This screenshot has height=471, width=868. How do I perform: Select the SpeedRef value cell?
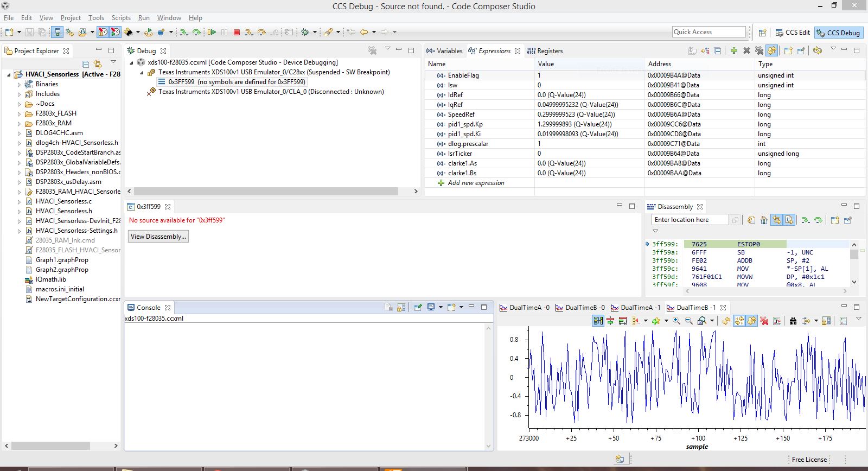click(589, 114)
